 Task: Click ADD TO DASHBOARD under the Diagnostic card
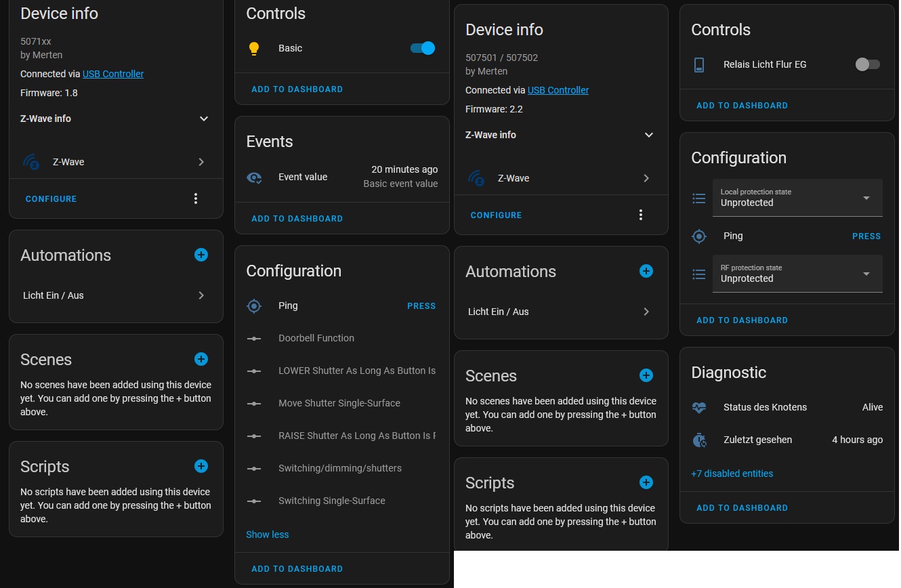point(742,507)
